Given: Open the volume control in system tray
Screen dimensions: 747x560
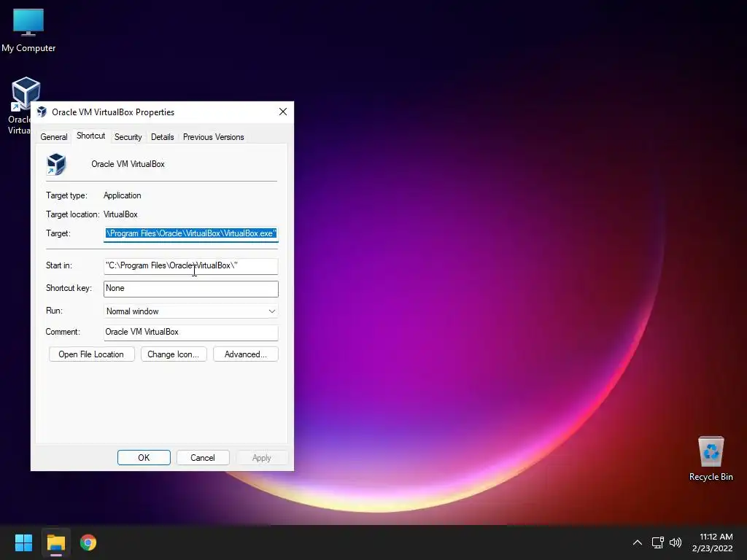Looking at the screenshot, I should 675,542.
